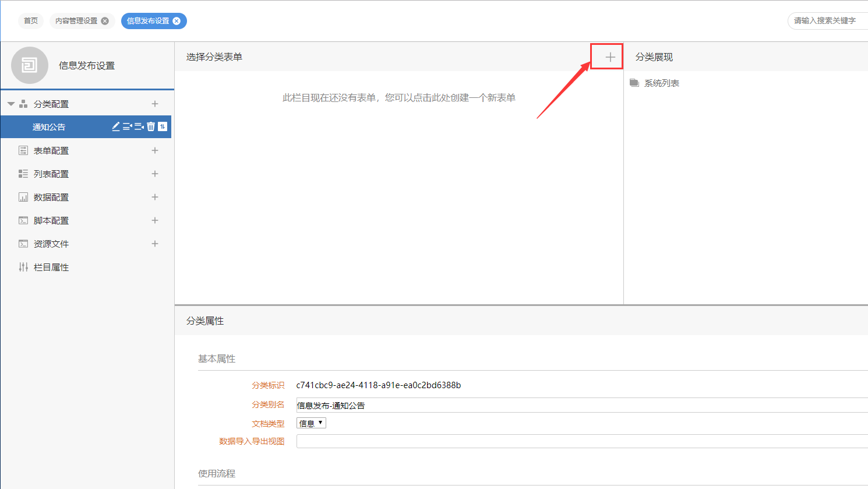
Task: Open the 文档类型 dropdown
Action: click(x=311, y=423)
